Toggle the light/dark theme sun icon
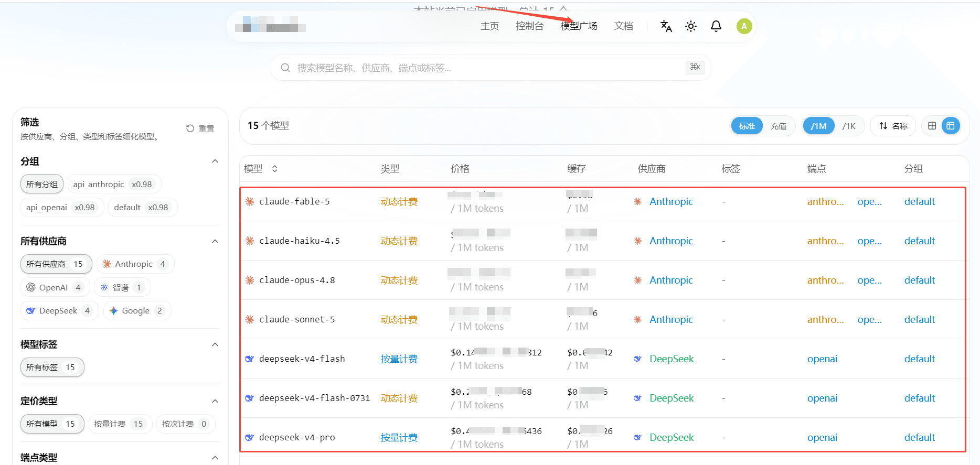 [x=691, y=26]
